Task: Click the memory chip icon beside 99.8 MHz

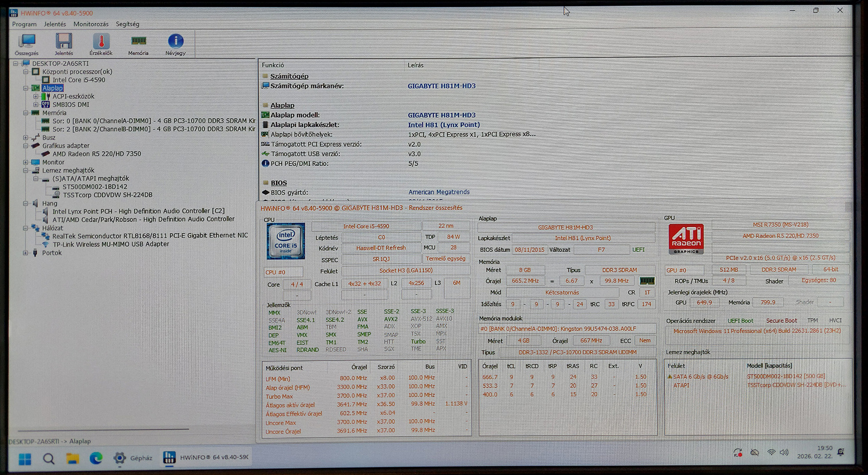Action: tap(647, 281)
